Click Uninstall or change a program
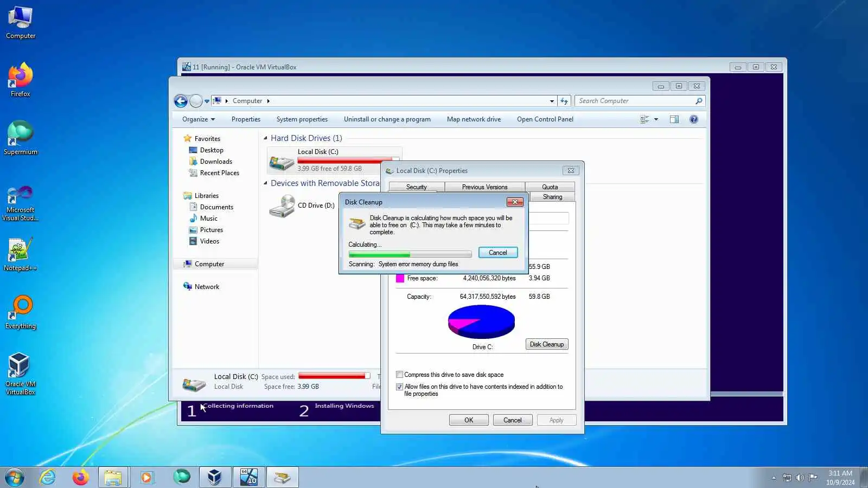Screen dimensions: 868x488 [387, 119]
